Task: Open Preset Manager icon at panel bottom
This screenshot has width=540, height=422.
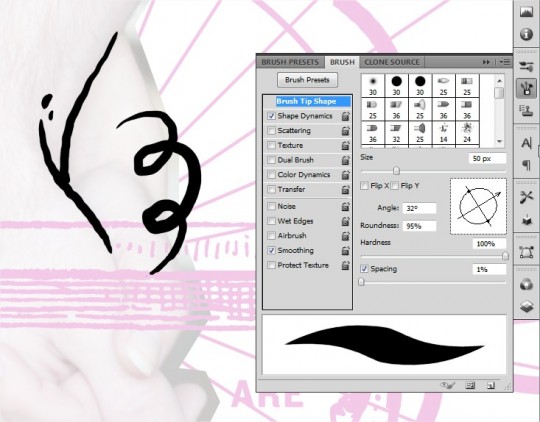Action: point(470,385)
